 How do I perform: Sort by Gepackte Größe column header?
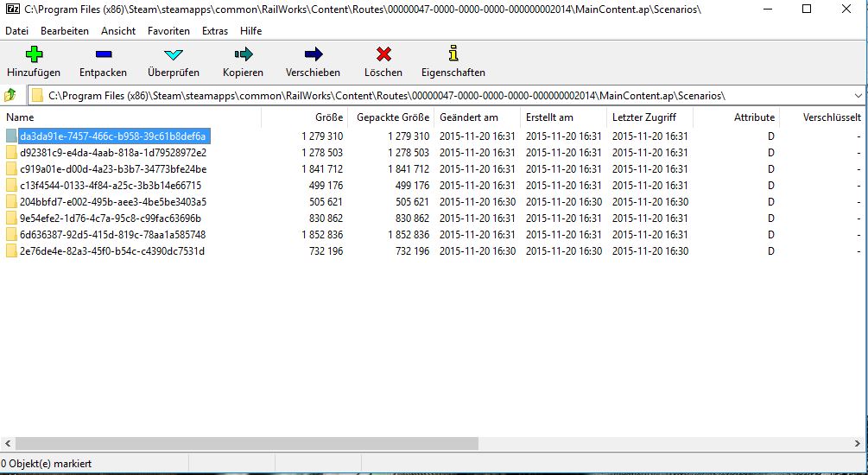(391, 117)
